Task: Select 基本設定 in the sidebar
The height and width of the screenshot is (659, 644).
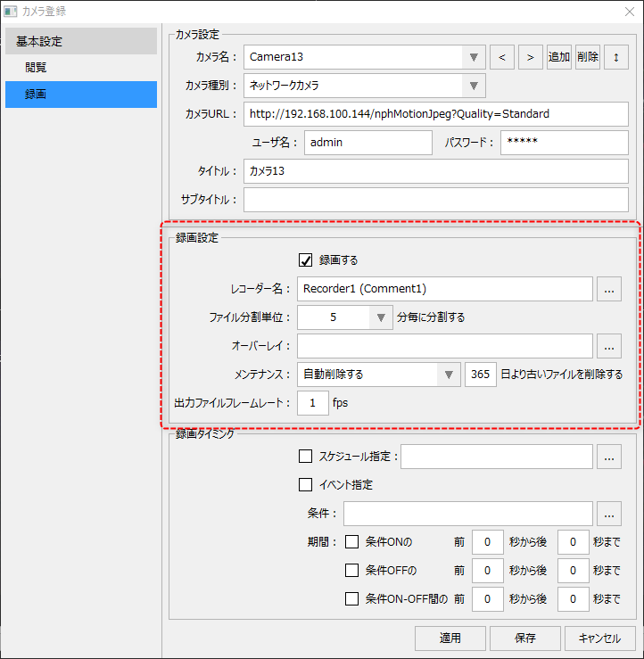Action: point(81,41)
